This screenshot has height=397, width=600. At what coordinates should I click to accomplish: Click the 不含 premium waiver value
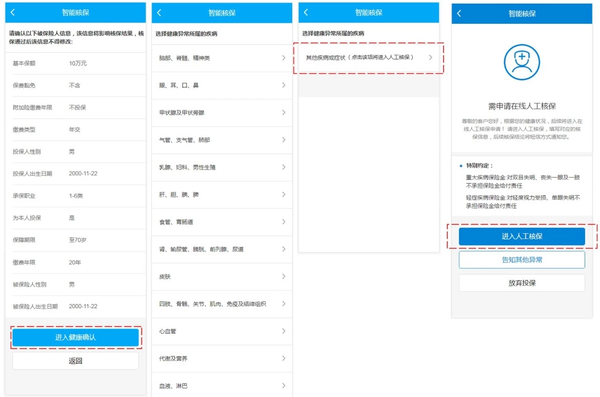[74, 85]
